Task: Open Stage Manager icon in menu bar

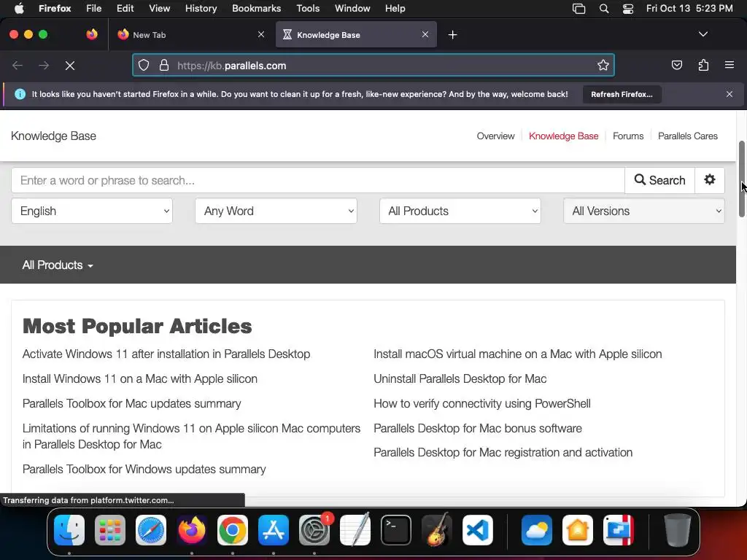Action: [x=578, y=9]
